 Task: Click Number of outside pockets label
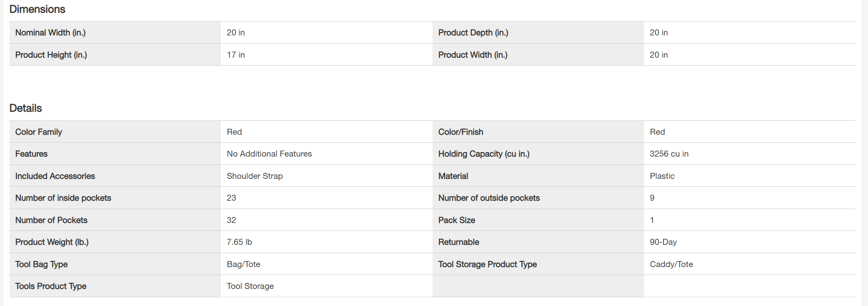pyautogui.click(x=489, y=198)
